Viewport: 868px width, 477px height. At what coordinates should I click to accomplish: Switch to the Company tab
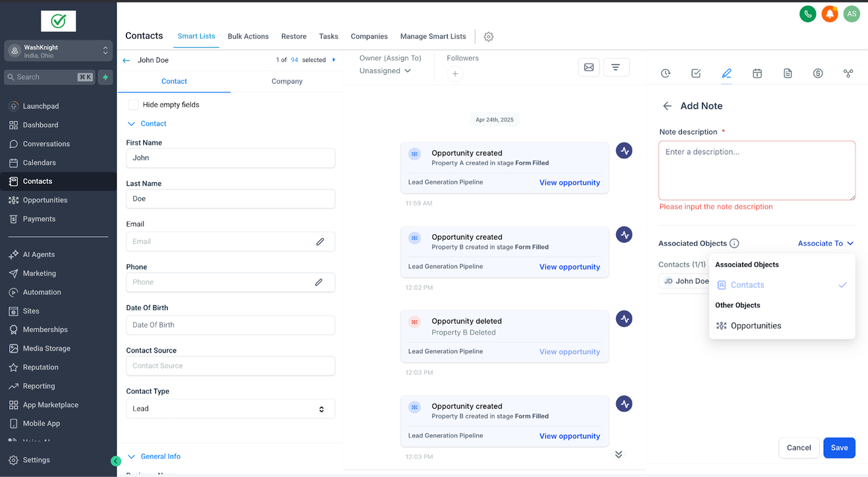(x=286, y=81)
